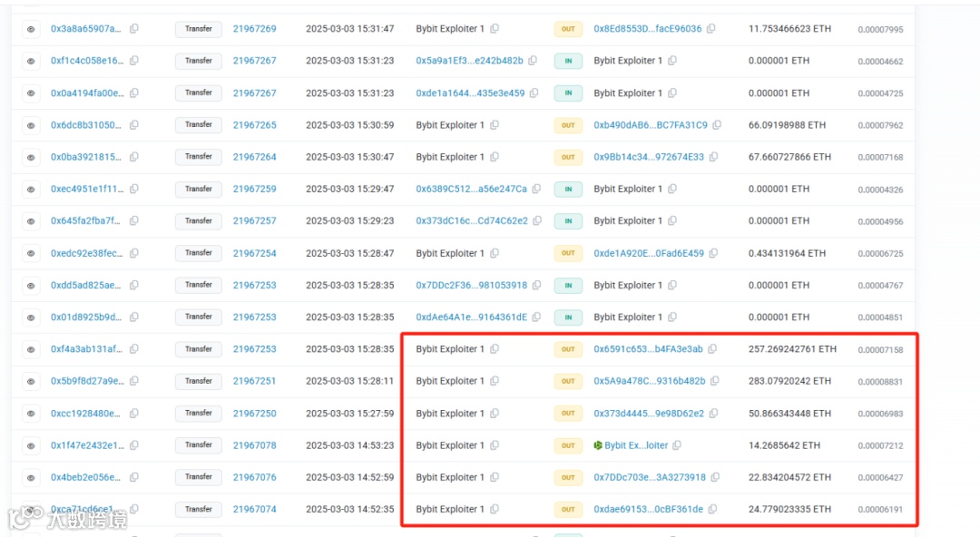The width and height of the screenshot is (980, 537).
Task: Open address 0x8Ed8553D...facE96036
Action: [x=648, y=29]
